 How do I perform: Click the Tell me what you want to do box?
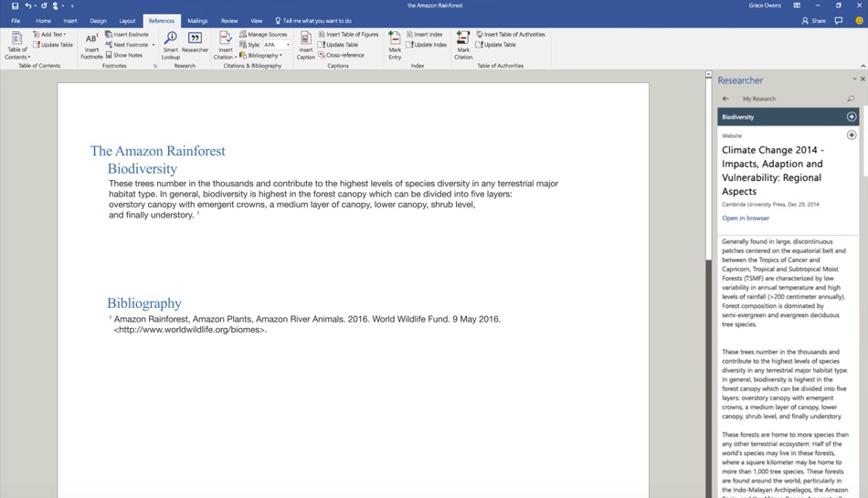[x=313, y=21]
